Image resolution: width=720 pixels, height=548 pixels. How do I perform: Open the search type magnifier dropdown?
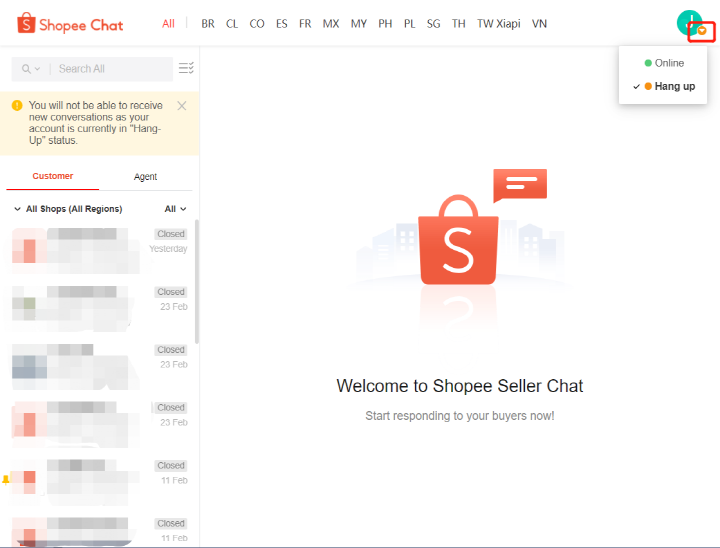tap(31, 69)
